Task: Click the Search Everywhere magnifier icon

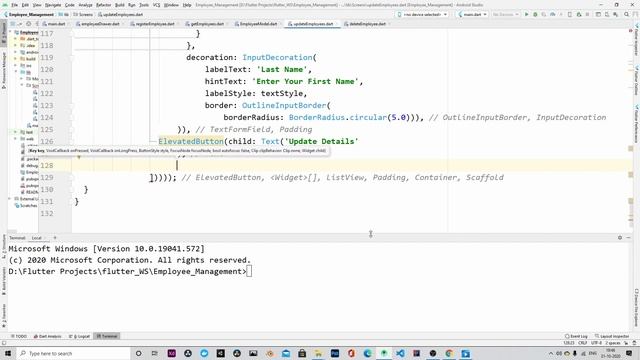Action: pos(626,14)
